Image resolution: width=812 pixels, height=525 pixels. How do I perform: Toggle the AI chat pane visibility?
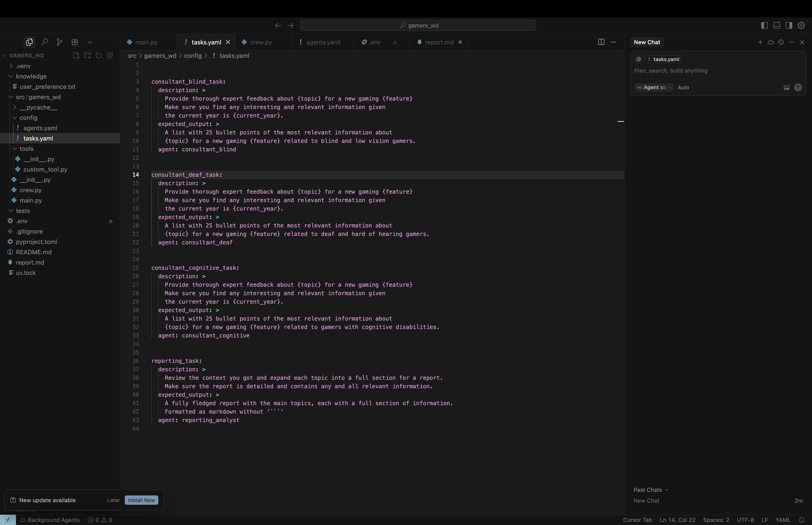coord(789,25)
